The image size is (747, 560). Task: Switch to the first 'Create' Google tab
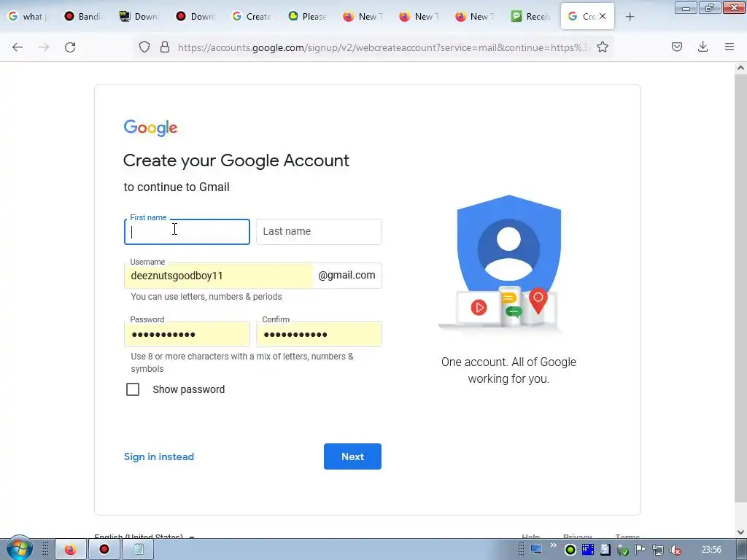(x=252, y=17)
